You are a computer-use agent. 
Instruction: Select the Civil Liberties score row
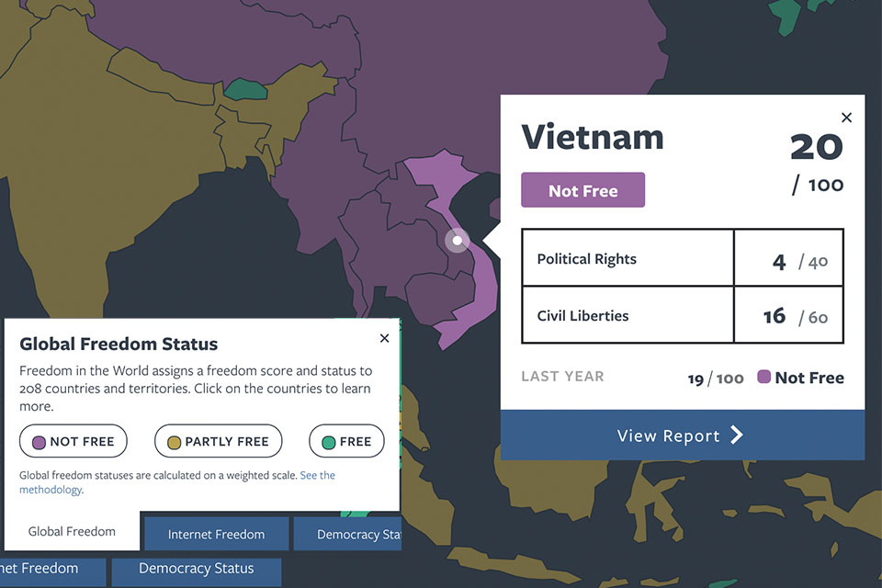coord(682,315)
